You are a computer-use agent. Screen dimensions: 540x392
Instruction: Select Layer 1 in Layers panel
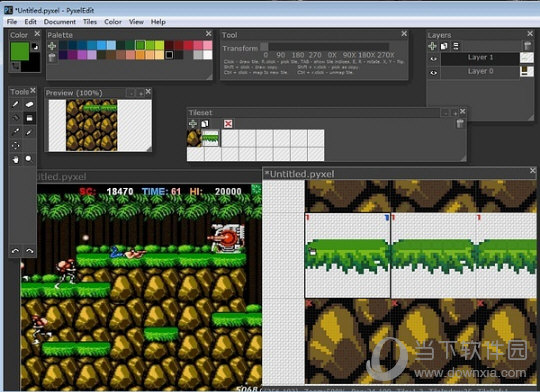(x=480, y=58)
